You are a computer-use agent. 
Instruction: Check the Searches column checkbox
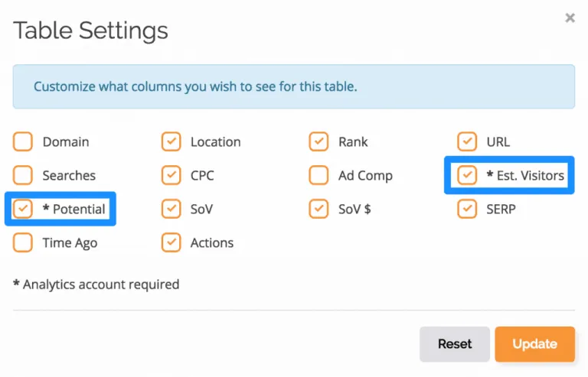tap(23, 175)
